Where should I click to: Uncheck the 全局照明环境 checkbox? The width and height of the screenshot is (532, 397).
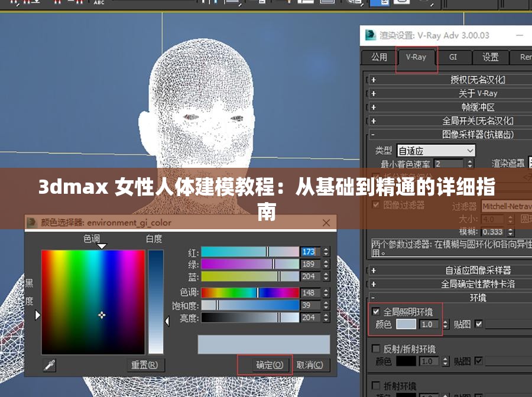click(376, 311)
